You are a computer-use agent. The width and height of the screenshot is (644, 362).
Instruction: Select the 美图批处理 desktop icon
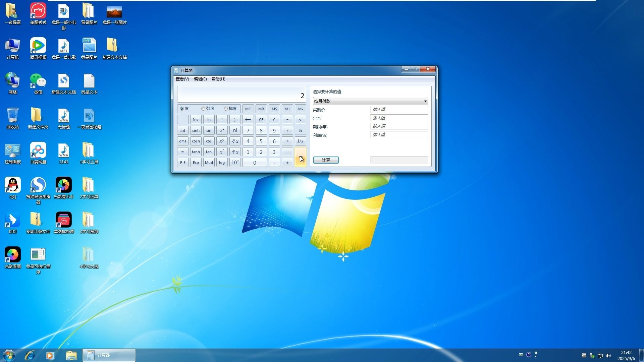(x=63, y=223)
